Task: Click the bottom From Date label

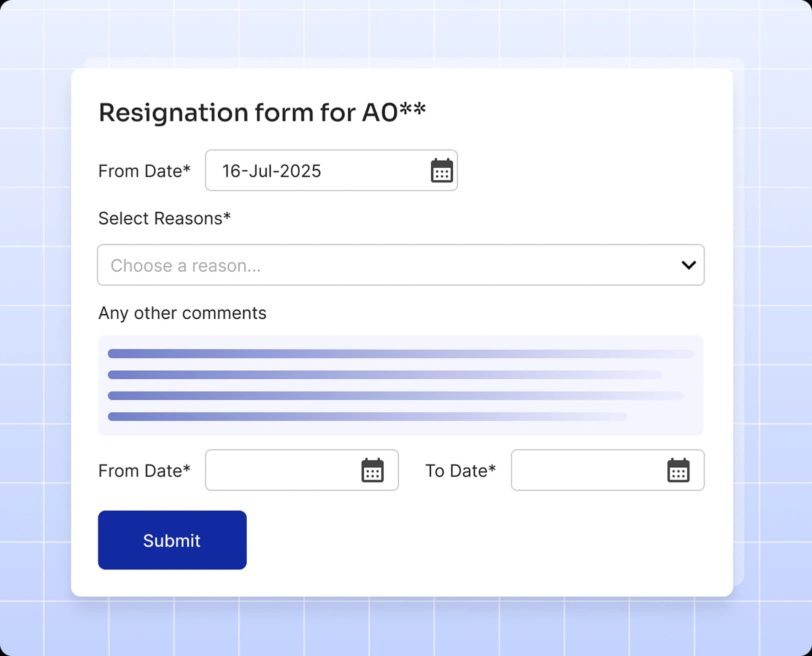Action: click(x=144, y=470)
